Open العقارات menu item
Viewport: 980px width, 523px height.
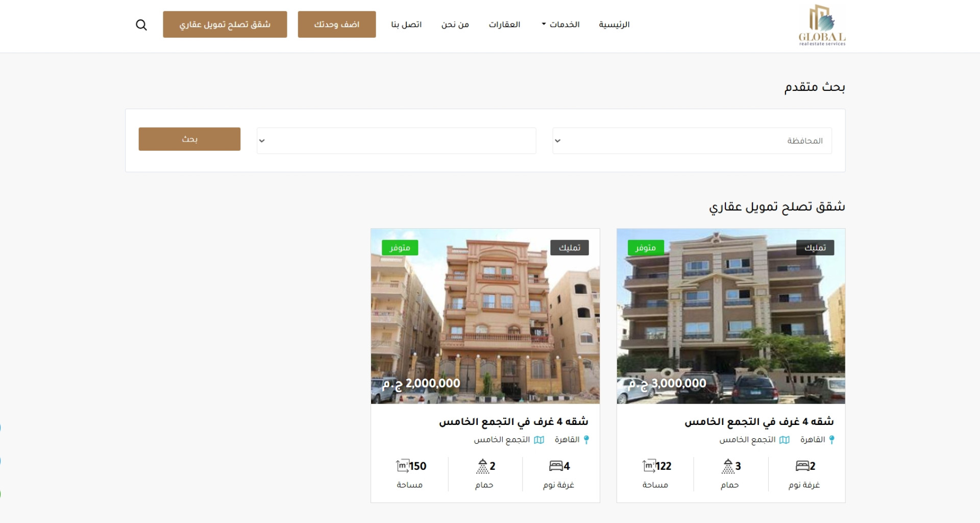click(x=504, y=25)
